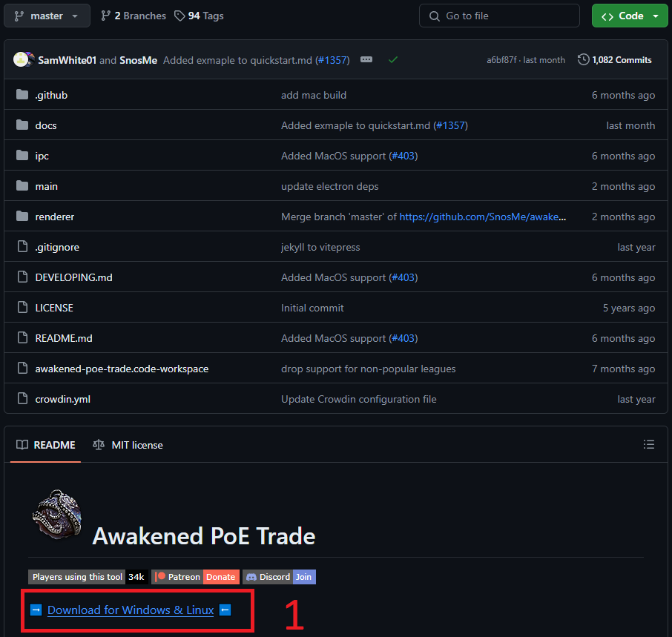
Task: Open the .github folder
Action: (51, 95)
